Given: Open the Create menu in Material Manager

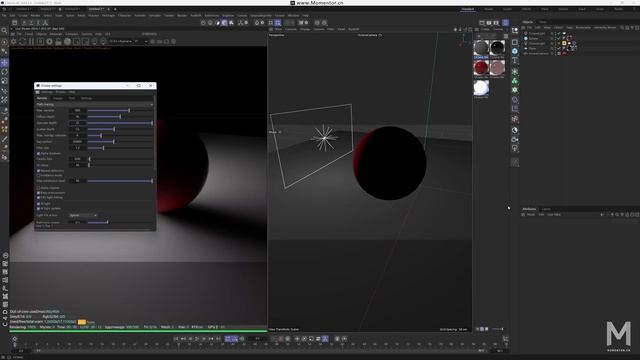Looking at the screenshot, I should pos(485,29).
